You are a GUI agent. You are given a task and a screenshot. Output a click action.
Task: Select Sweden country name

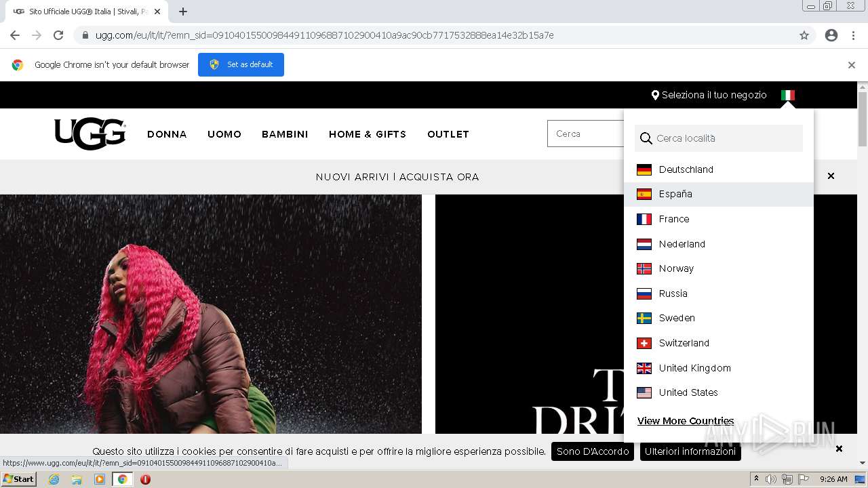(x=677, y=318)
